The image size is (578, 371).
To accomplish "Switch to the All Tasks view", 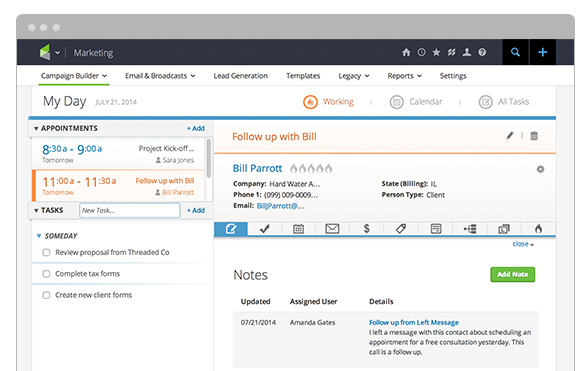I will 504,102.
